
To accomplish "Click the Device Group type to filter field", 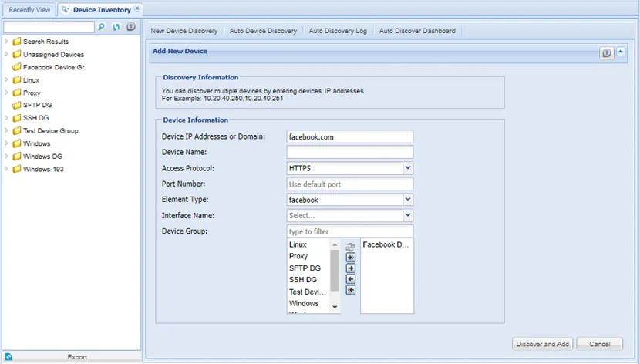I will tap(350, 231).
